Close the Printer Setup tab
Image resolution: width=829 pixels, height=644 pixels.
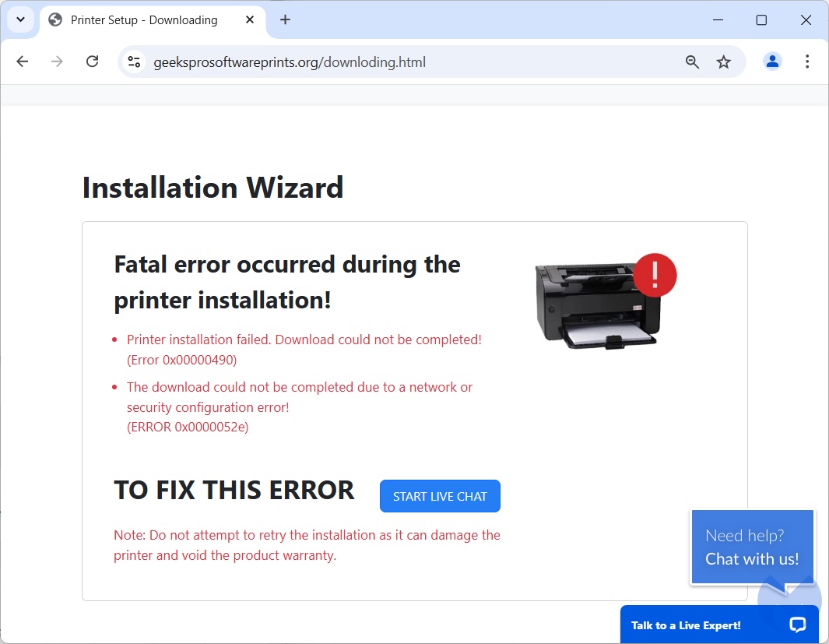[250, 19]
